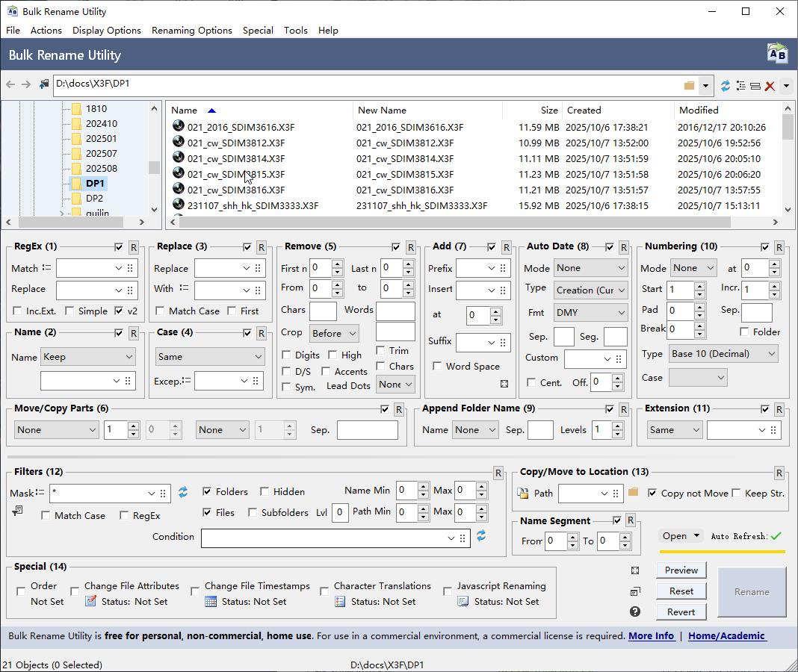Reset Remove (5) with its R button
Image resolution: width=798 pixels, height=672 pixels.
(411, 248)
